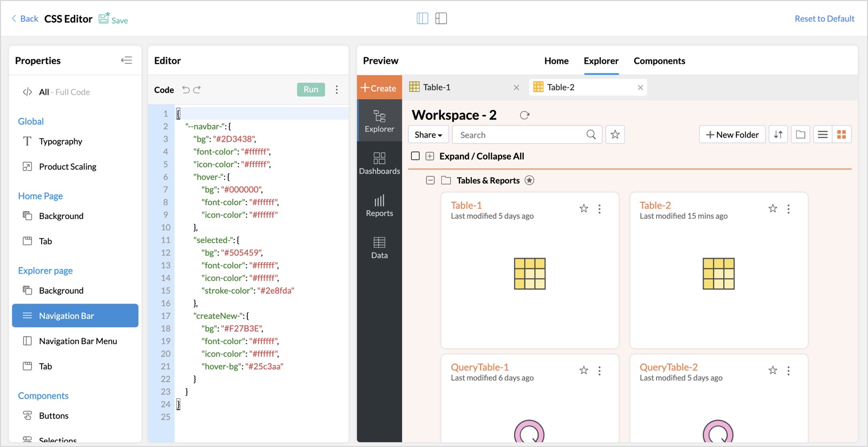
Task: Open the QueryTable-1 card options menu
Action: tap(600, 371)
